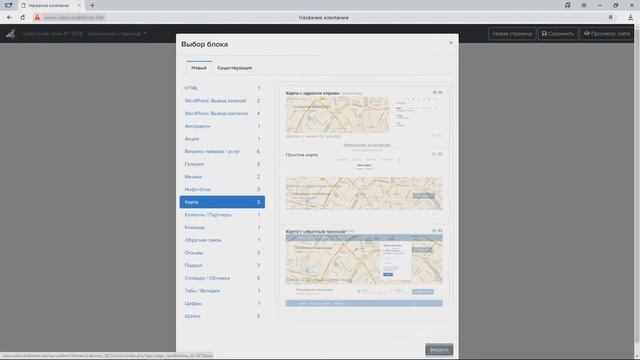Go back using the browser back arrow
The image size is (640, 360).
coord(9,18)
